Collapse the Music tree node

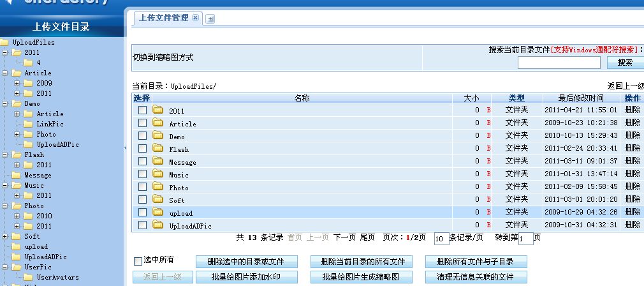(5, 185)
